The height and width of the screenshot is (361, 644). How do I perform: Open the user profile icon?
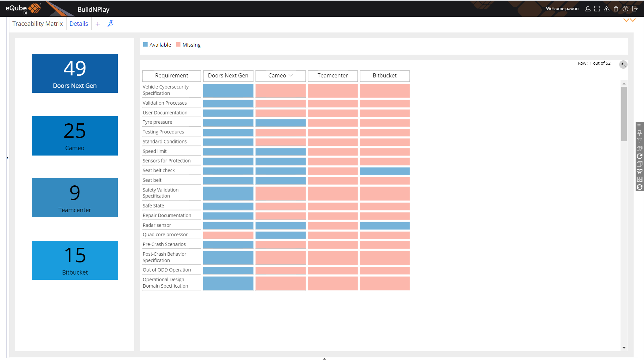pyautogui.click(x=588, y=9)
